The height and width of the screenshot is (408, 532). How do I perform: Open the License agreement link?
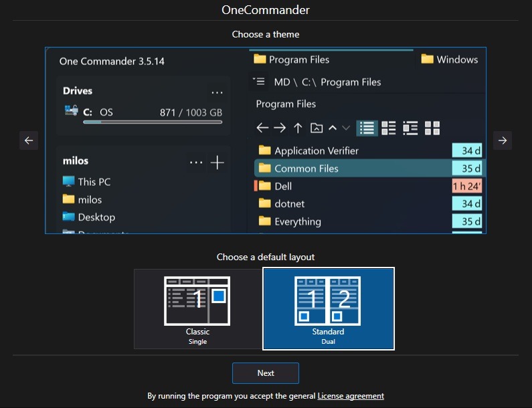coord(351,396)
